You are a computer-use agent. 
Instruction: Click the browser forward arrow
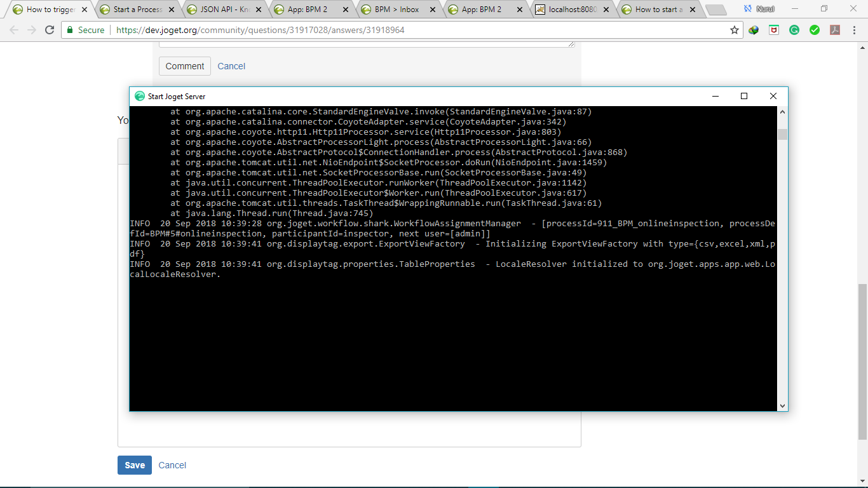[x=32, y=30]
